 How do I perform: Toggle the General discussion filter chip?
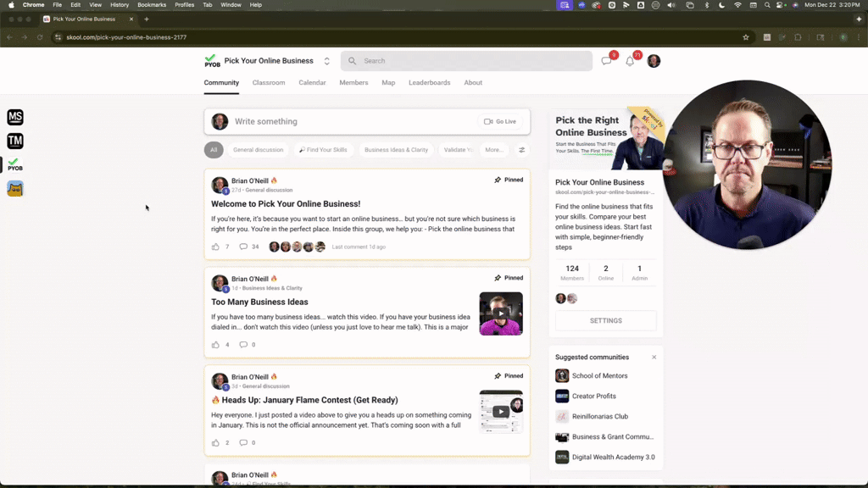[x=258, y=150]
